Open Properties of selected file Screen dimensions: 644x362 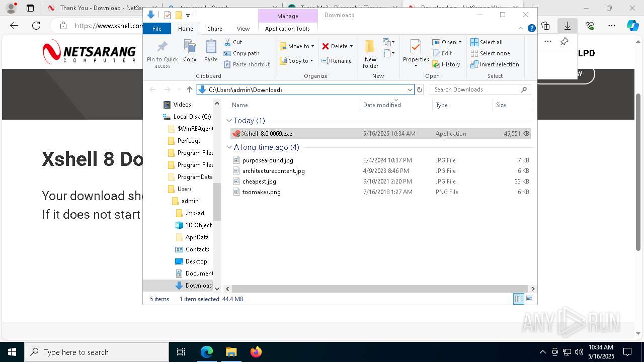coord(416,54)
